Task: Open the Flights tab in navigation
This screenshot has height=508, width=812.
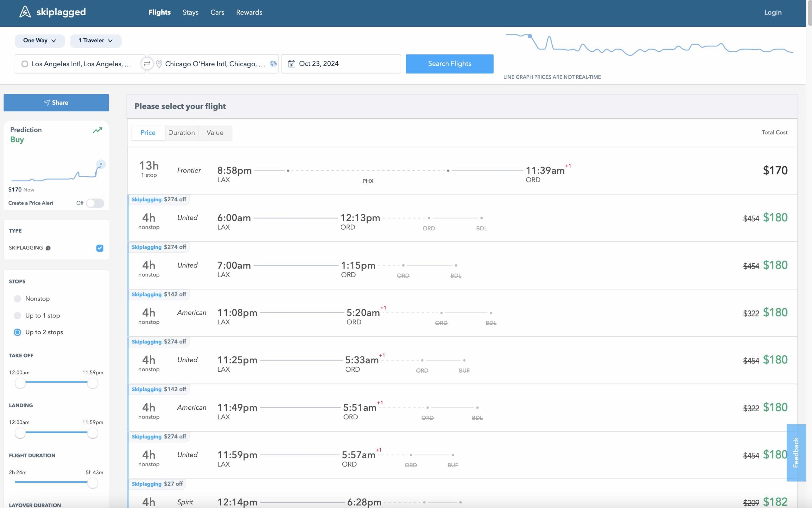Action: click(x=159, y=12)
